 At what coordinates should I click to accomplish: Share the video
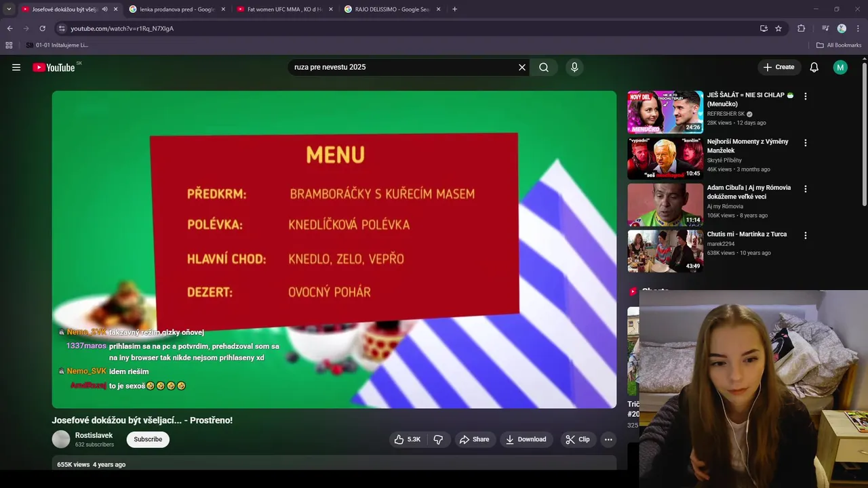474,439
